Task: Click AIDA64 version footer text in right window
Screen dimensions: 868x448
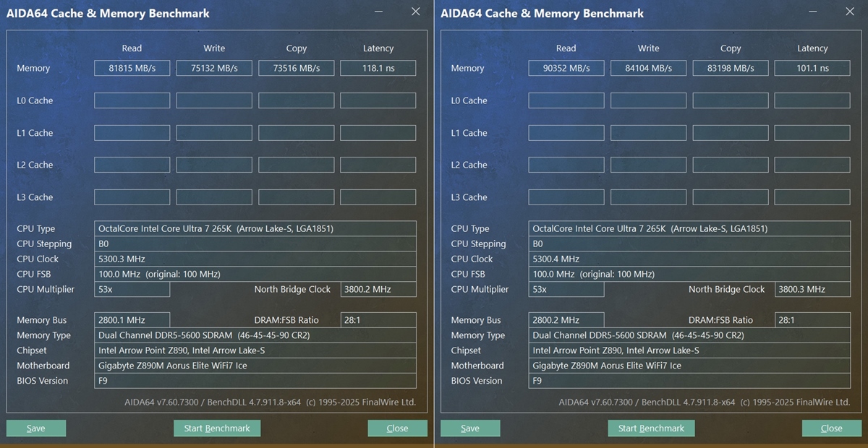Action: coord(705,402)
